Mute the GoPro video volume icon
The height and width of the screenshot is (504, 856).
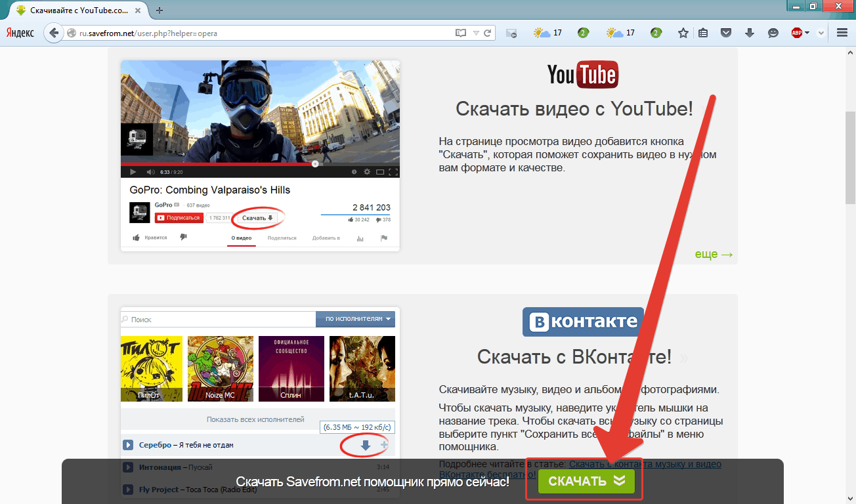click(x=150, y=172)
